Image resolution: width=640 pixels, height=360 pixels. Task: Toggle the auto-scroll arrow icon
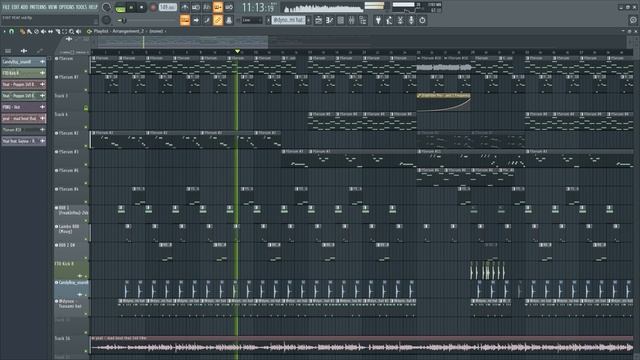tap(196, 20)
